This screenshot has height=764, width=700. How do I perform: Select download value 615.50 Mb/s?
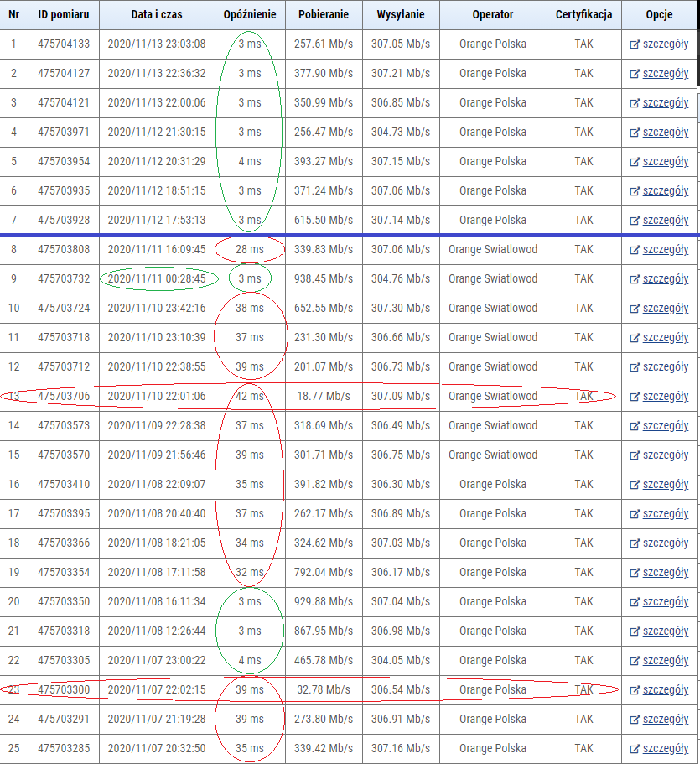coord(324,221)
